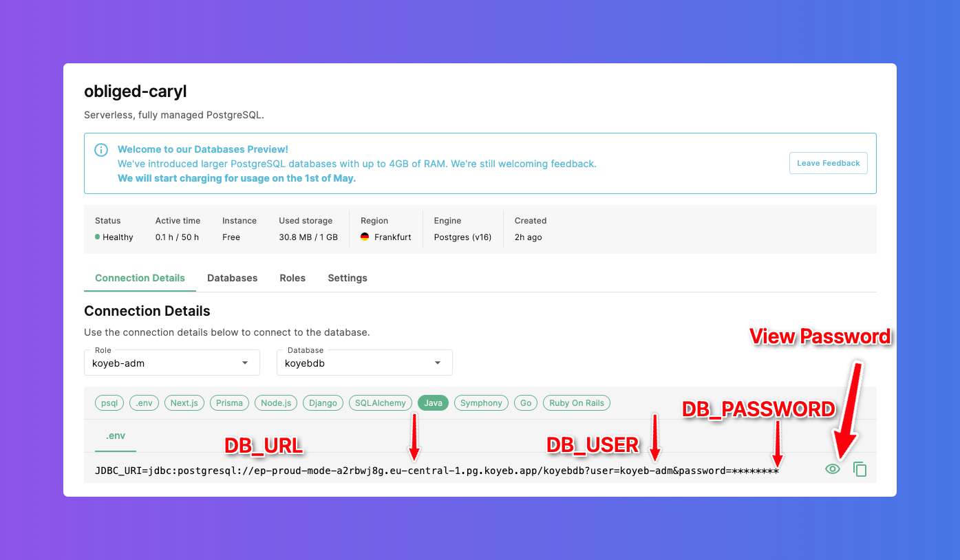960x560 pixels.
Task: Select the psql connection format chip
Action: (x=109, y=403)
